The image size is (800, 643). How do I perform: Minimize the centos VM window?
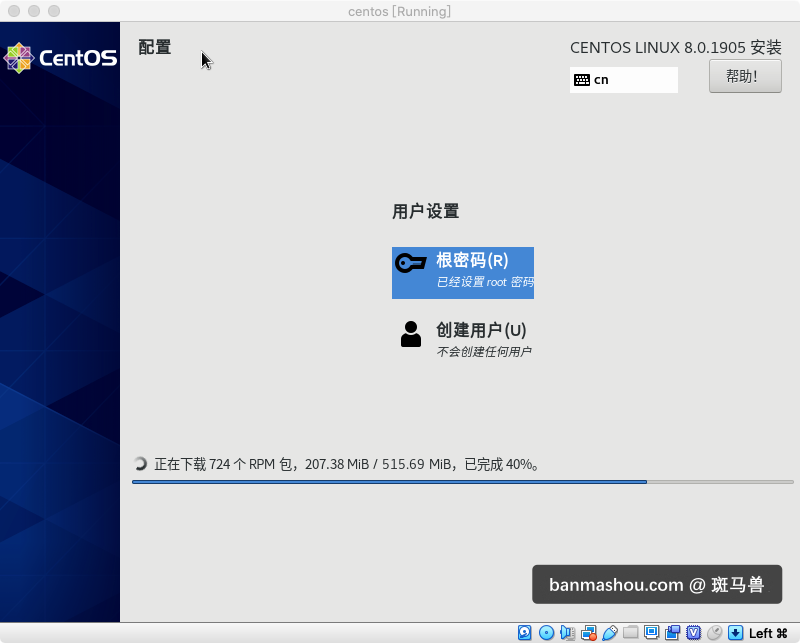(x=34, y=11)
